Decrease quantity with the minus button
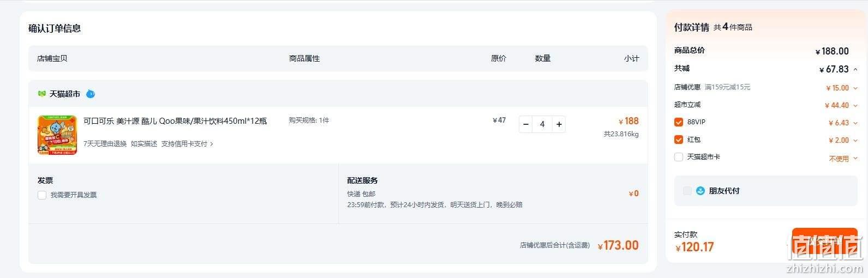The width and height of the screenshot is (868, 278). [525, 124]
